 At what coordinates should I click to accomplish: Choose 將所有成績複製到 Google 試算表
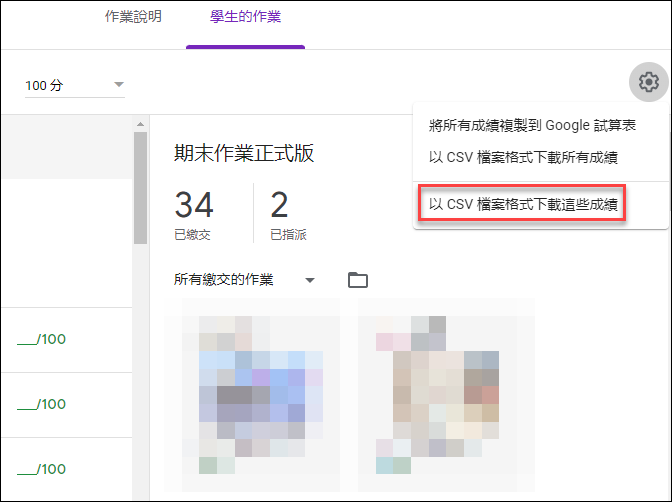(532, 126)
